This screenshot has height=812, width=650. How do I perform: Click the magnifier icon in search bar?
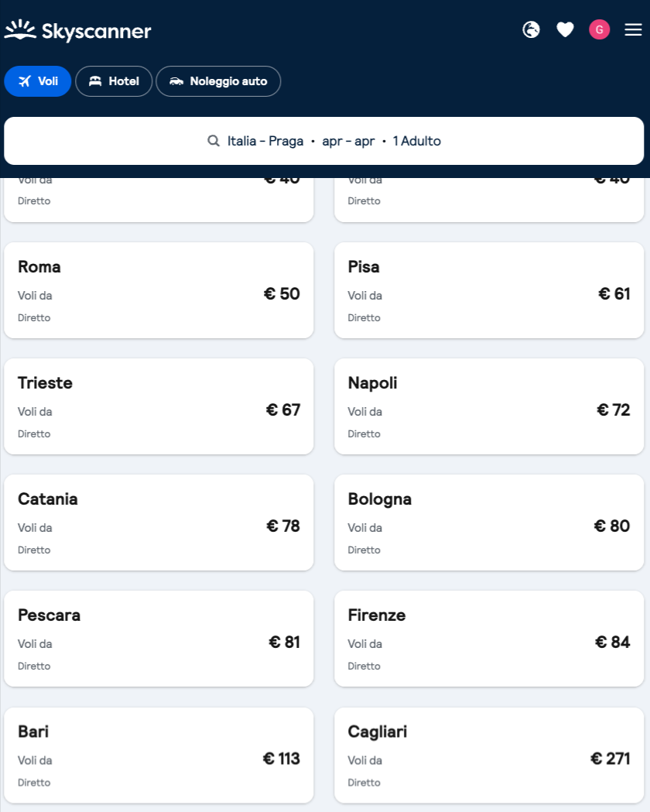(214, 141)
